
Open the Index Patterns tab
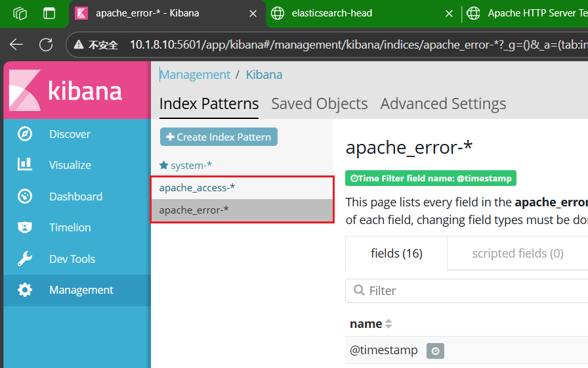(x=209, y=104)
